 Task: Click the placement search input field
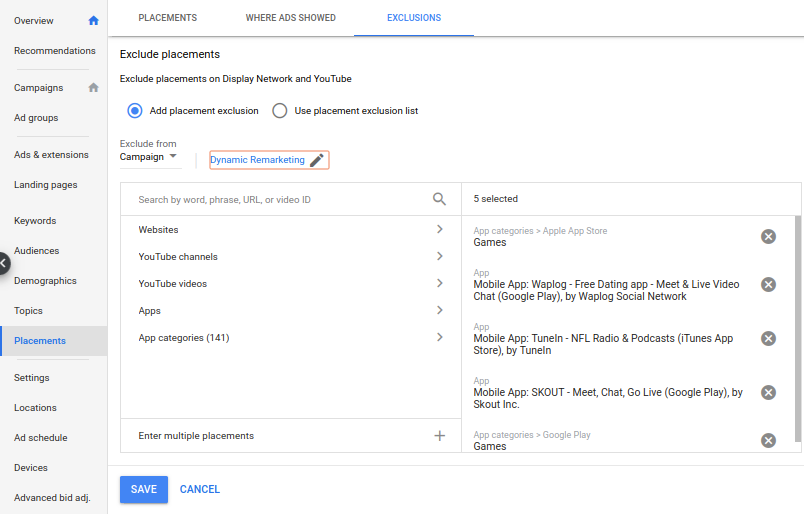click(280, 200)
